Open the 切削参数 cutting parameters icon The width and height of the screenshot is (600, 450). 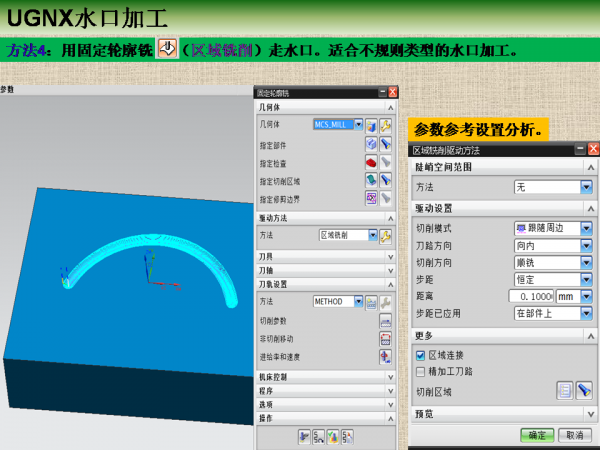[x=385, y=321]
